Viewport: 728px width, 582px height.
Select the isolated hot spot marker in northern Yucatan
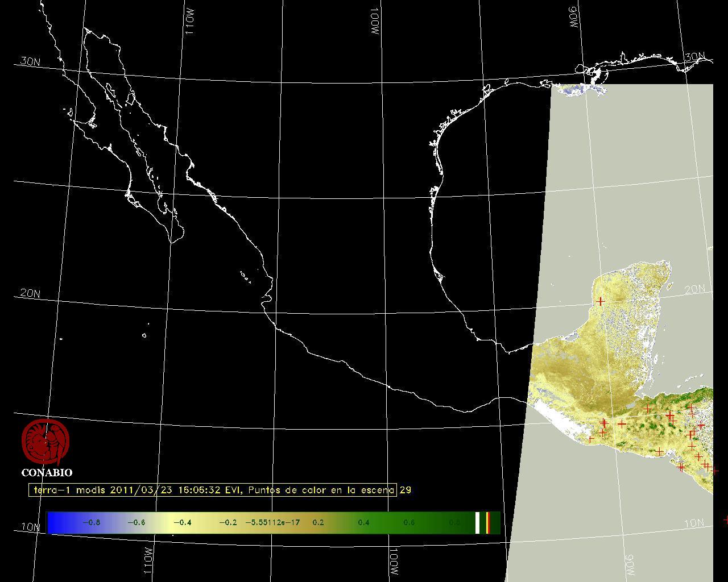coord(600,301)
